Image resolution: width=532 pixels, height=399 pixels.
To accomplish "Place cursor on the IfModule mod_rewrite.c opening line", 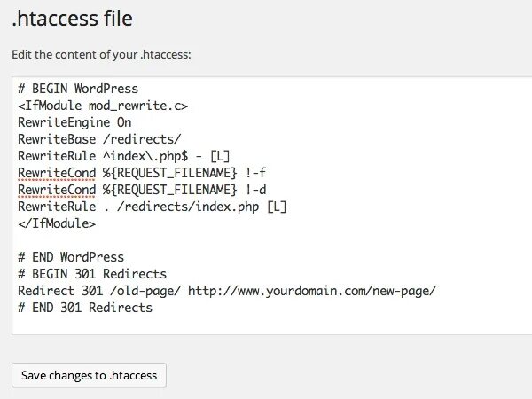I will tap(102, 106).
